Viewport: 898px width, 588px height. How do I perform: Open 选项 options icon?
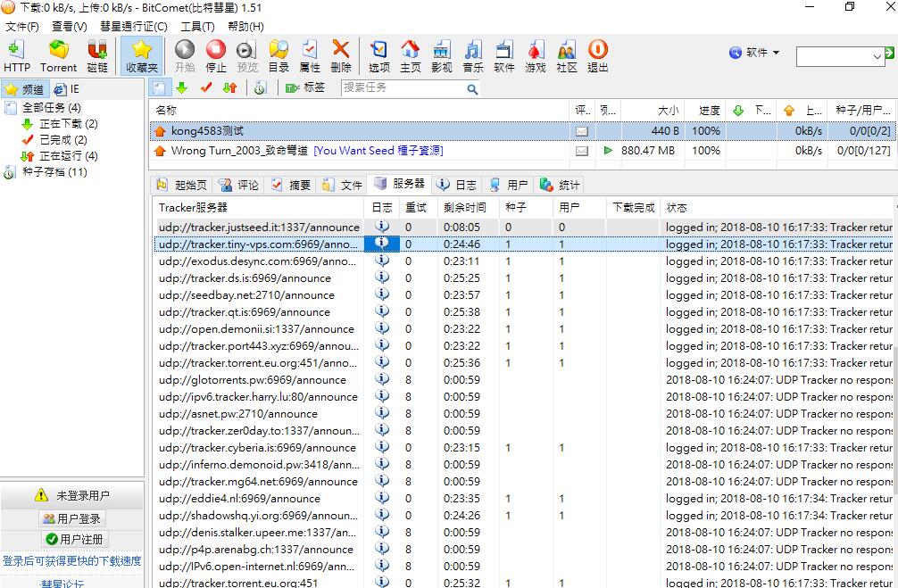pos(379,55)
